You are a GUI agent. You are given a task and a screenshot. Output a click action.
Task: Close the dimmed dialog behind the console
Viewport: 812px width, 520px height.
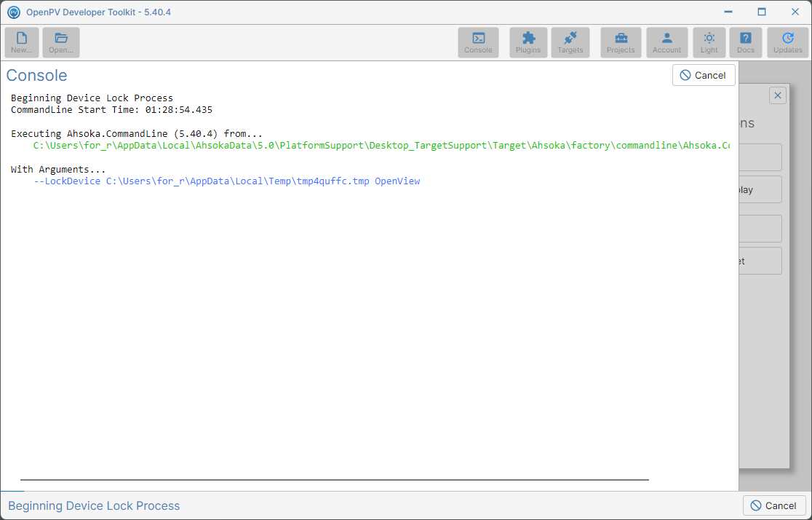tap(777, 95)
